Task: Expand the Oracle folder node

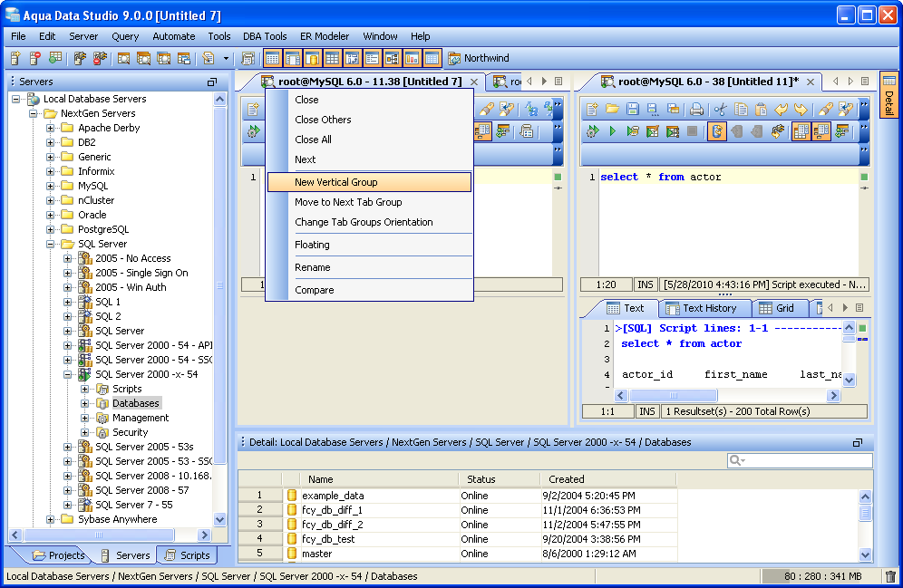Action: (x=51, y=215)
